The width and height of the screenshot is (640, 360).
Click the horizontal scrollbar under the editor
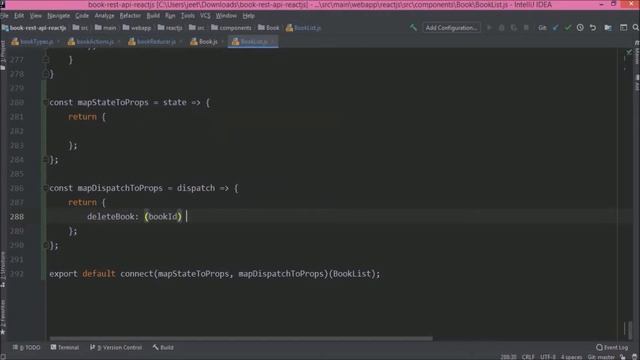click(x=241, y=338)
